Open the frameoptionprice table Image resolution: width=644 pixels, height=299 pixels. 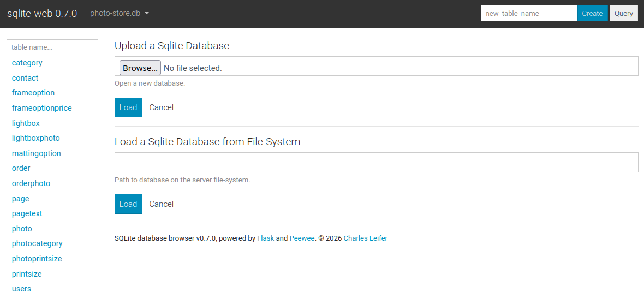click(x=42, y=108)
